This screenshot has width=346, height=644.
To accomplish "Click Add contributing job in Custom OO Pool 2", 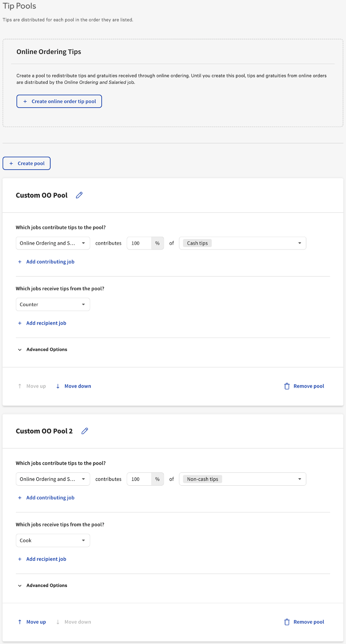I will [46, 497].
